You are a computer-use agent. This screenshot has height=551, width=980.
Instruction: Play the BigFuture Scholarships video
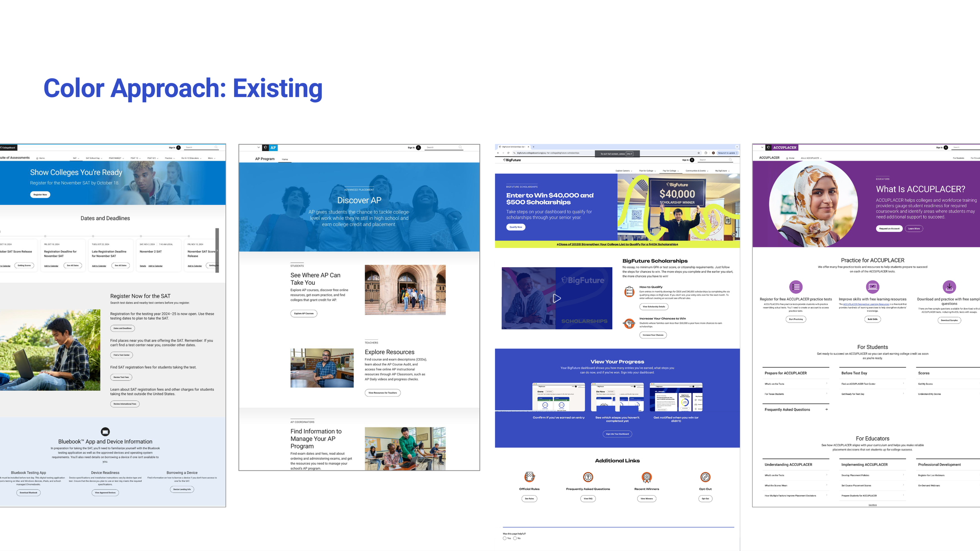click(557, 298)
